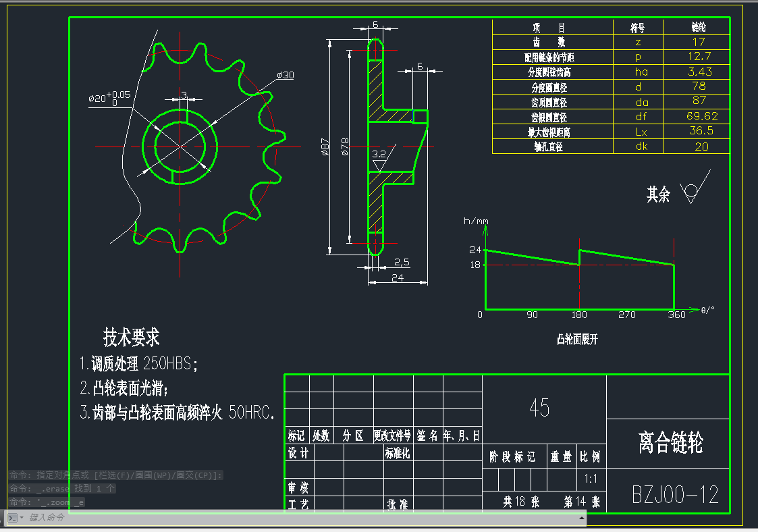Image resolution: width=758 pixels, height=532 pixels.
Task: Click drawing number BZJ00-12
Action: pyautogui.click(x=676, y=494)
